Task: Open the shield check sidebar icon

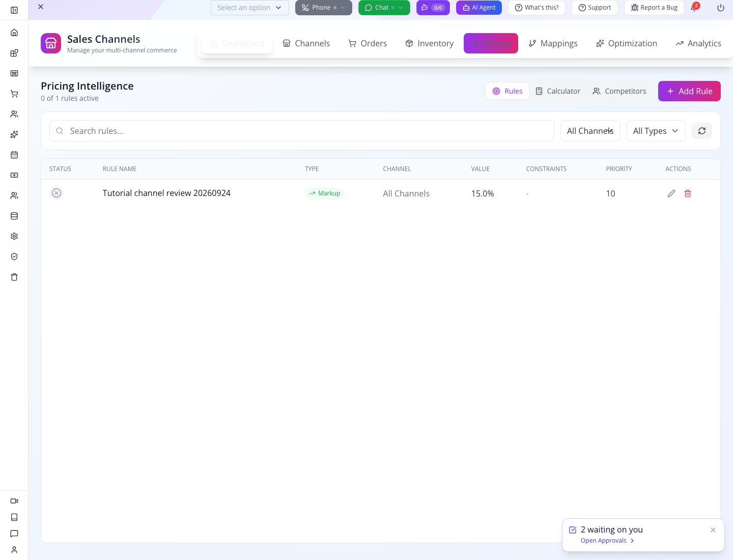Action: point(14,257)
